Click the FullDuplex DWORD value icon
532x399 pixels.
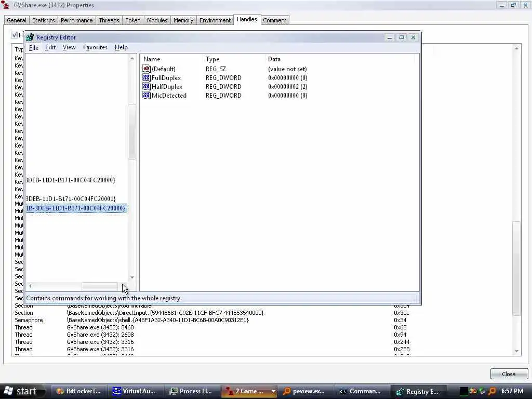pyautogui.click(x=146, y=78)
